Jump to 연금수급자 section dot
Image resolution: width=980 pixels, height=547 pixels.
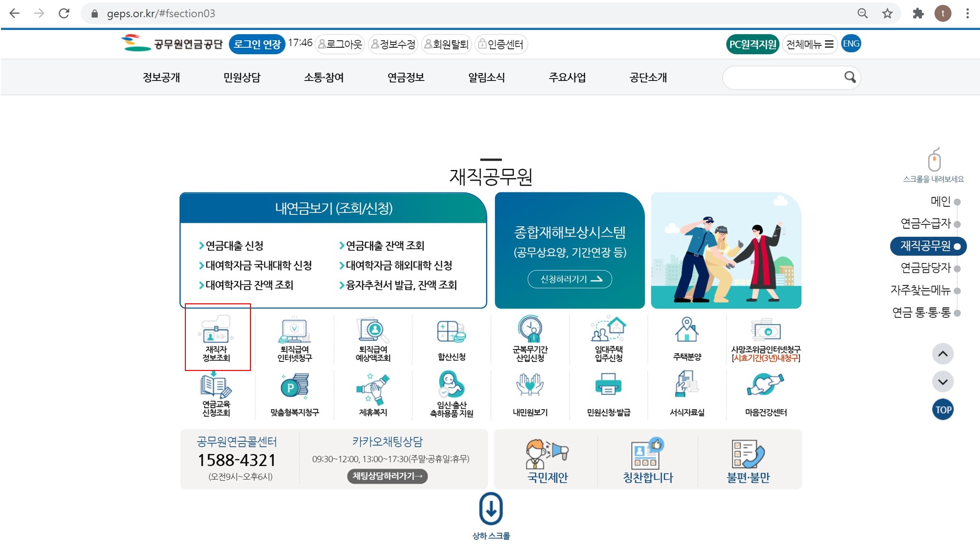coord(957,224)
